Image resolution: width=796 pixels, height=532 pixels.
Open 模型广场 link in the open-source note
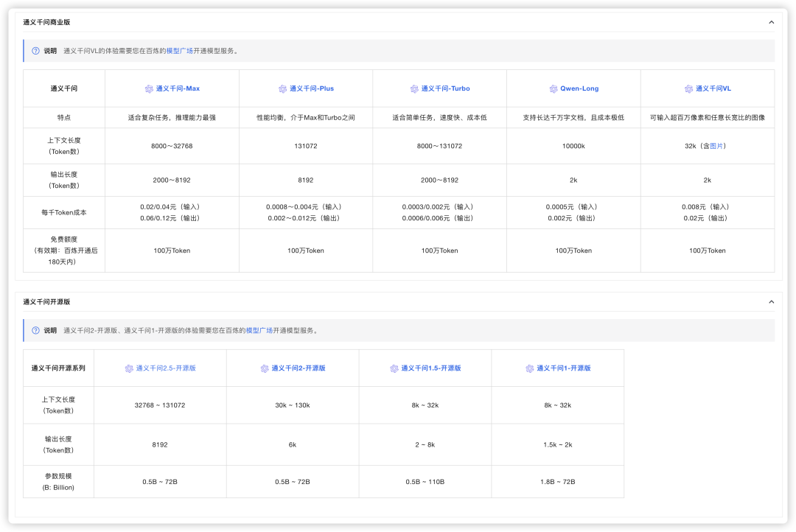259,331
